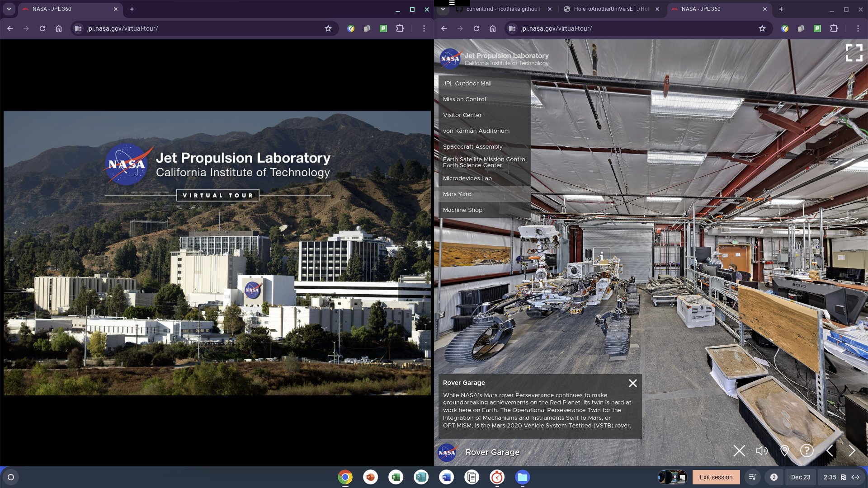
Task: Close the tour menu with the X icon
Action: pyautogui.click(x=739, y=451)
